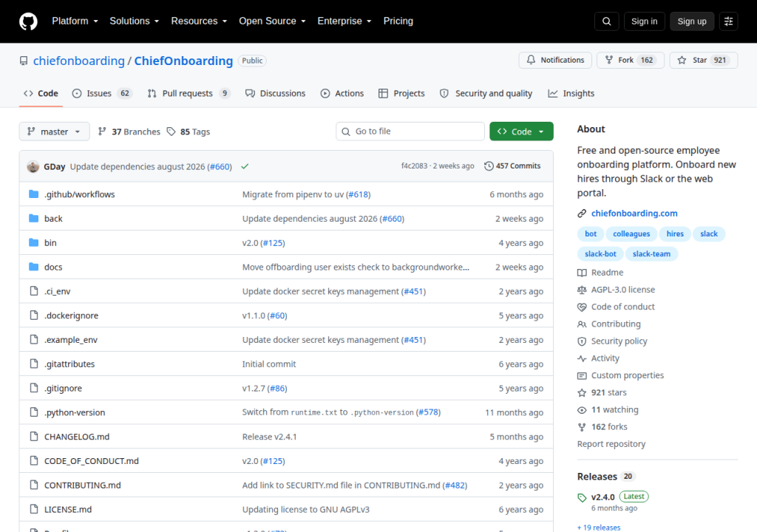Click the pulse icon beside Activity
This screenshot has height=532, width=757.
[x=582, y=358]
